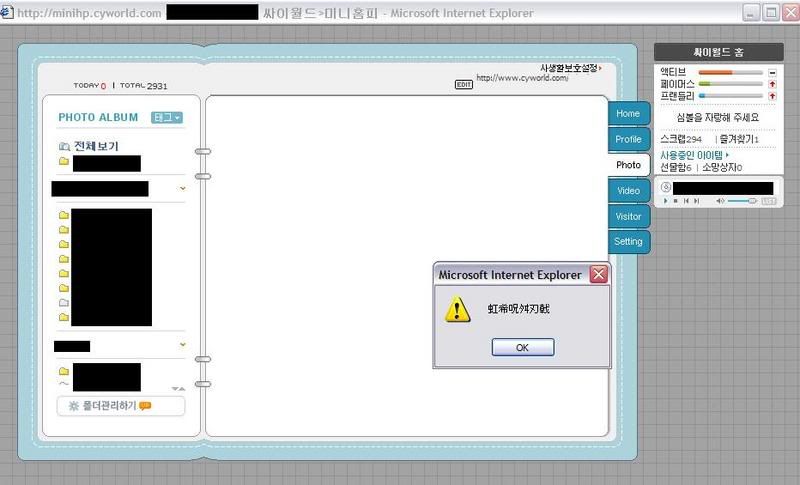Image resolution: width=800 pixels, height=485 pixels.
Task: Collapse the first folder group with chevron
Action: click(183, 188)
